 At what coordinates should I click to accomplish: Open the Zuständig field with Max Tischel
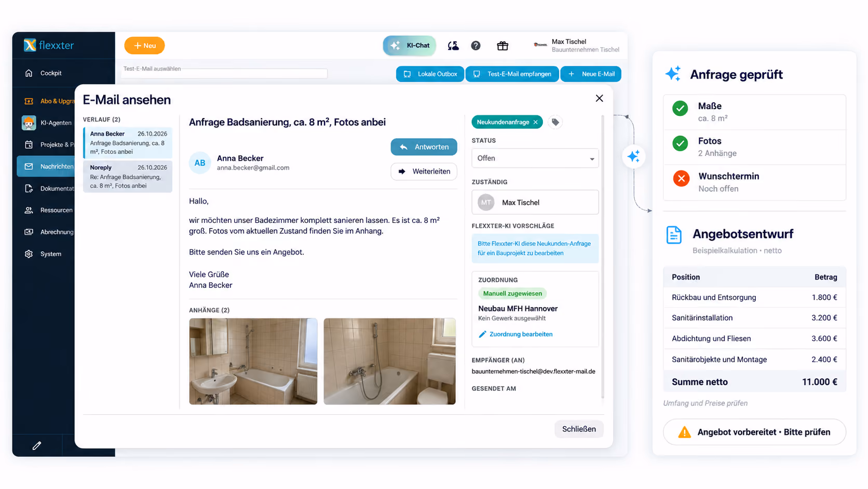(x=535, y=202)
